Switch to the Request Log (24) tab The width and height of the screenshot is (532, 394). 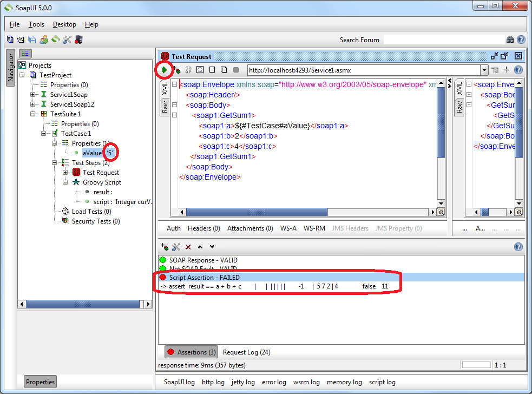(x=247, y=352)
